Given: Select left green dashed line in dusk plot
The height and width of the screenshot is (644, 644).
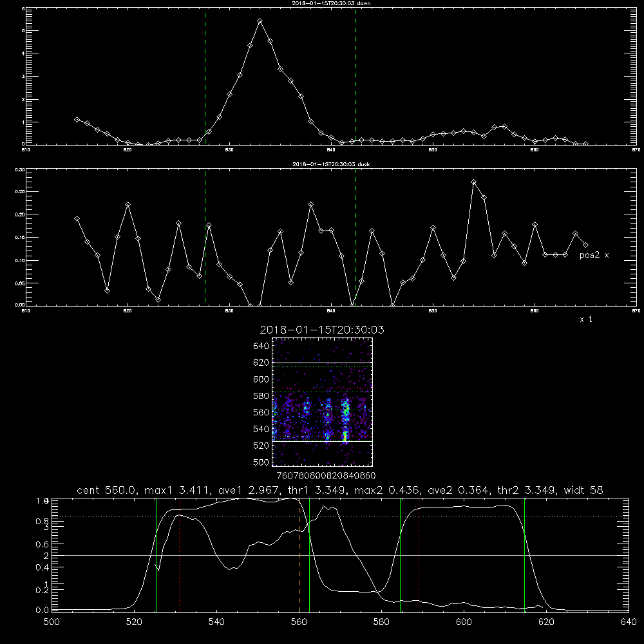Looking at the screenshot, I should [205, 238].
